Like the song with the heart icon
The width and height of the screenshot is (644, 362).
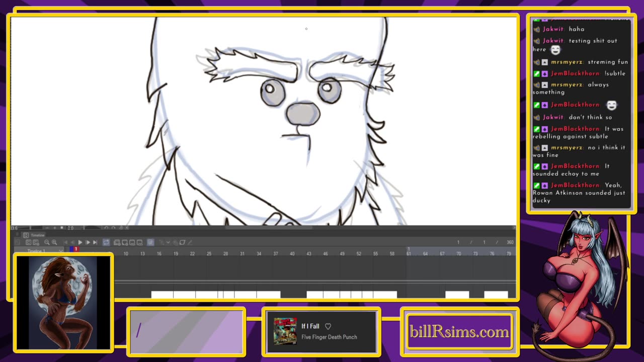pyautogui.click(x=328, y=326)
